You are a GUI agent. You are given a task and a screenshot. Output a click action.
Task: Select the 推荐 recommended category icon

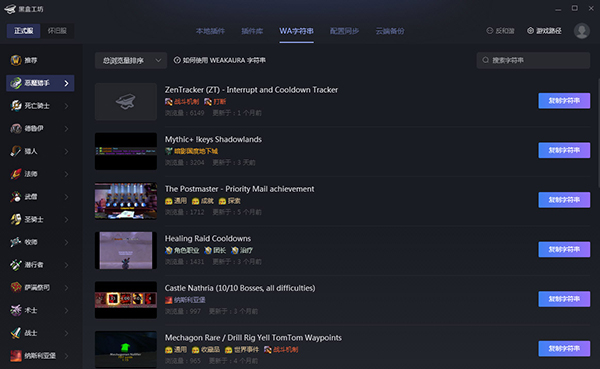[16, 60]
